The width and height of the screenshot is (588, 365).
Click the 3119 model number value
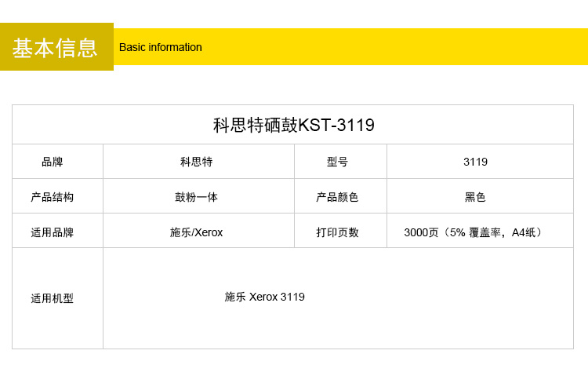[475, 162]
